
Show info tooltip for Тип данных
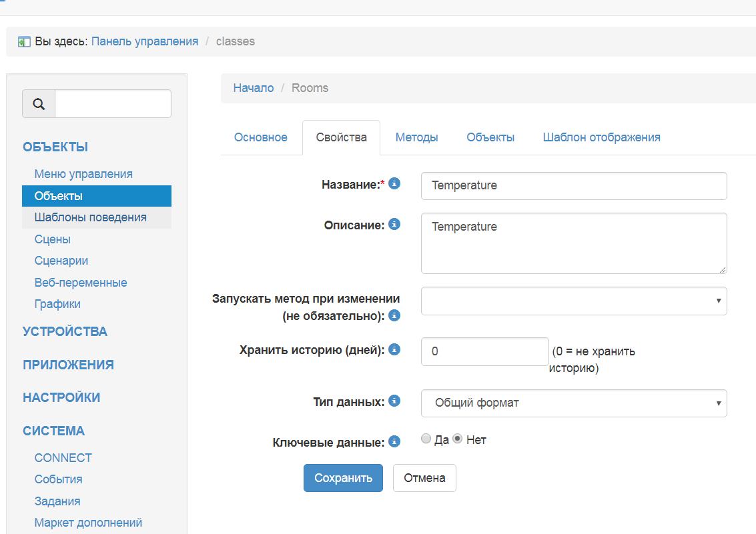pyautogui.click(x=394, y=401)
